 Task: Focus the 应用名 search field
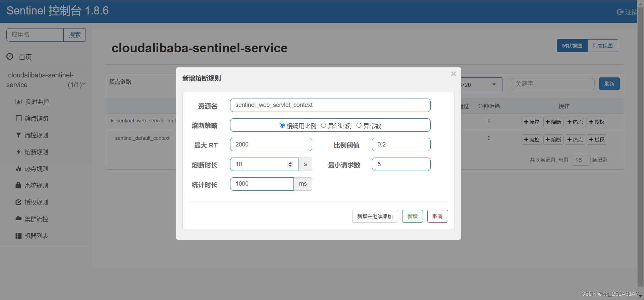(35, 35)
